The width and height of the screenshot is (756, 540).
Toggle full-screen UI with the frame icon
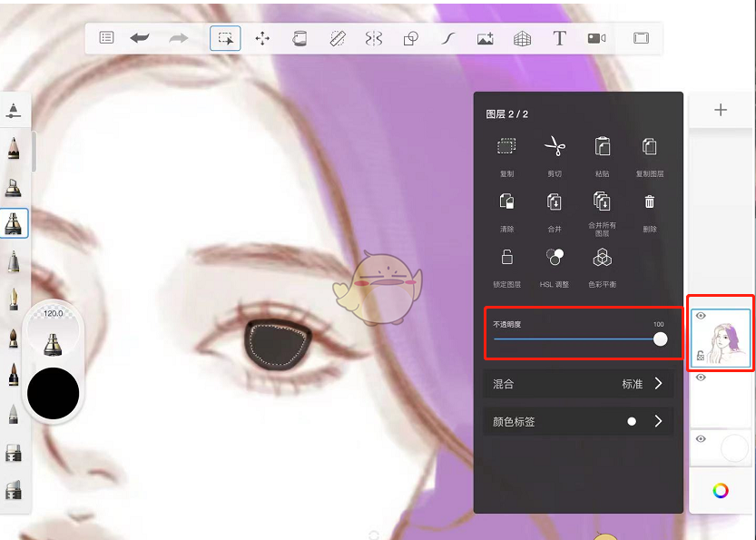click(x=641, y=37)
